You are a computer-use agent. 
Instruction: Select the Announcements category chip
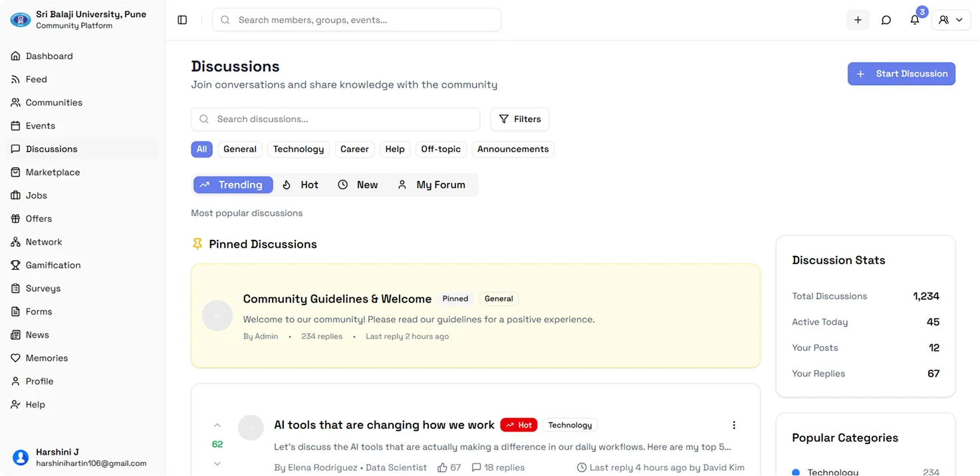coord(513,149)
